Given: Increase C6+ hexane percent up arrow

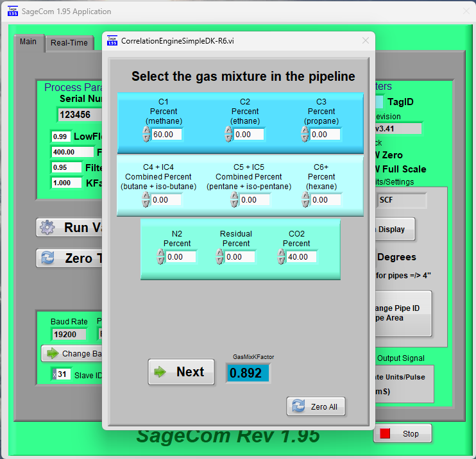Looking at the screenshot, I should click(305, 196).
